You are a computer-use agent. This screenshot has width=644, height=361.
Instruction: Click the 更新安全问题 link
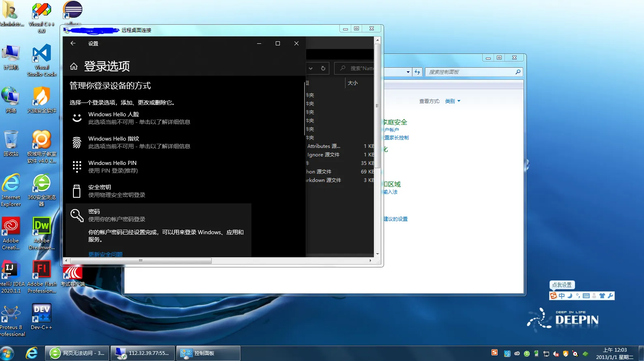click(x=105, y=254)
